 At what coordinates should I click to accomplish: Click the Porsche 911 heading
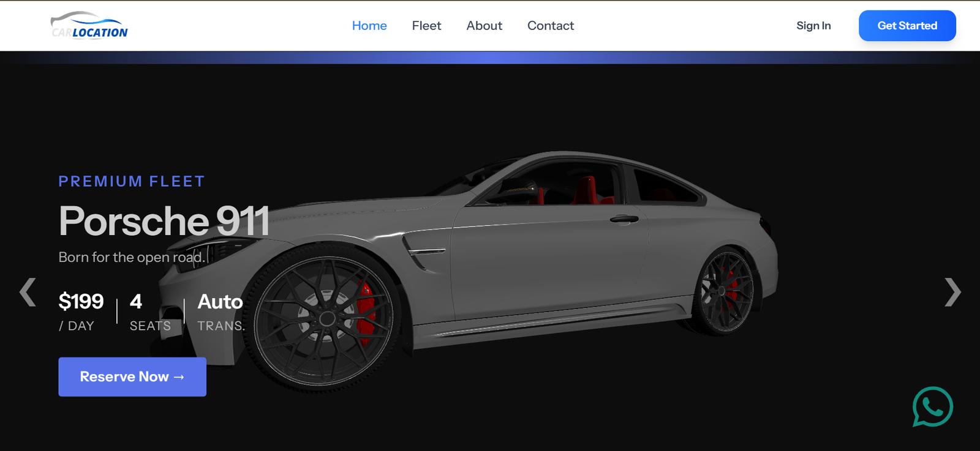tap(164, 221)
